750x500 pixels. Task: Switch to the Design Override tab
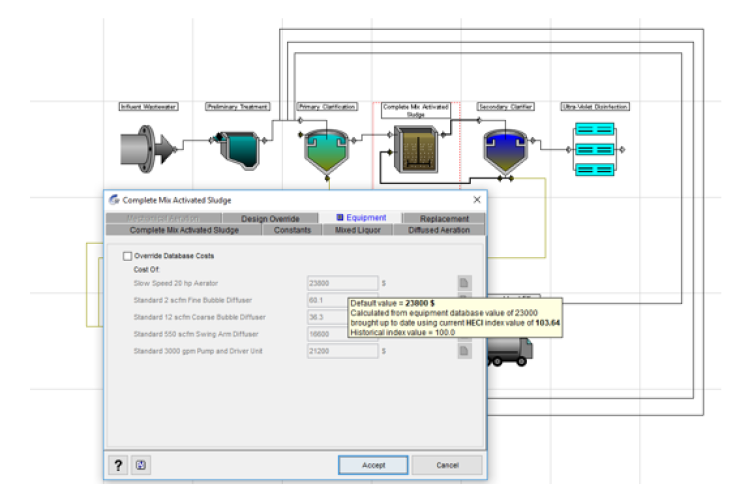270,218
